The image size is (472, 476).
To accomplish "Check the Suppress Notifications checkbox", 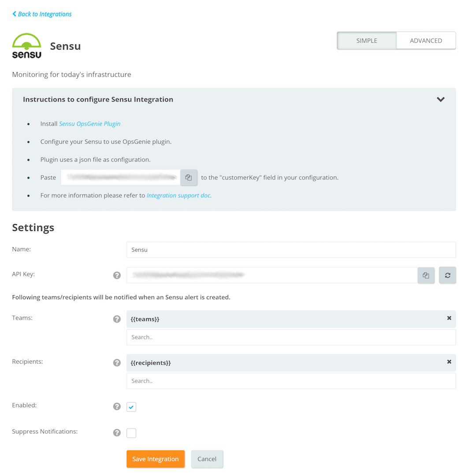I will (x=131, y=433).
